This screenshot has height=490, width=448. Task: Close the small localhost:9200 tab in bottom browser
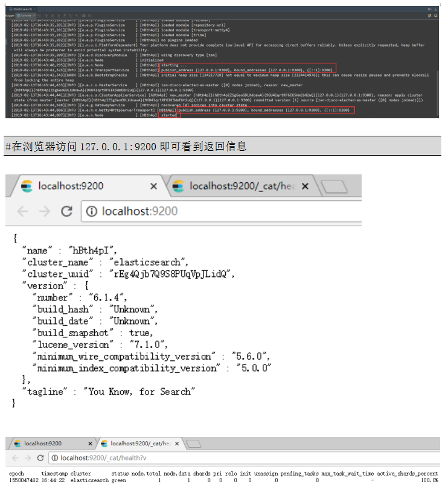point(90,444)
